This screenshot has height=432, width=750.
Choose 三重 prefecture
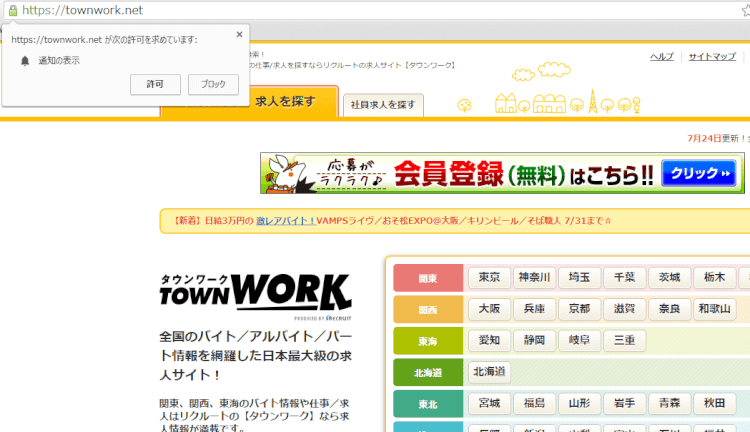(624, 341)
